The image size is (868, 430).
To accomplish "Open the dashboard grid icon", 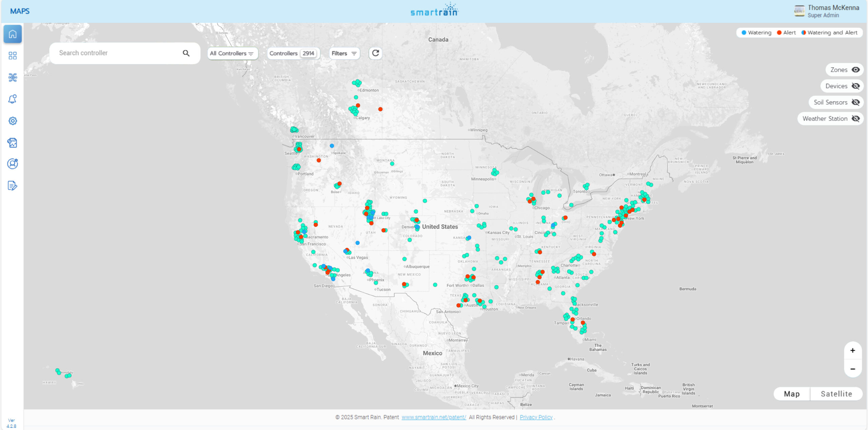I will point(13,56).
